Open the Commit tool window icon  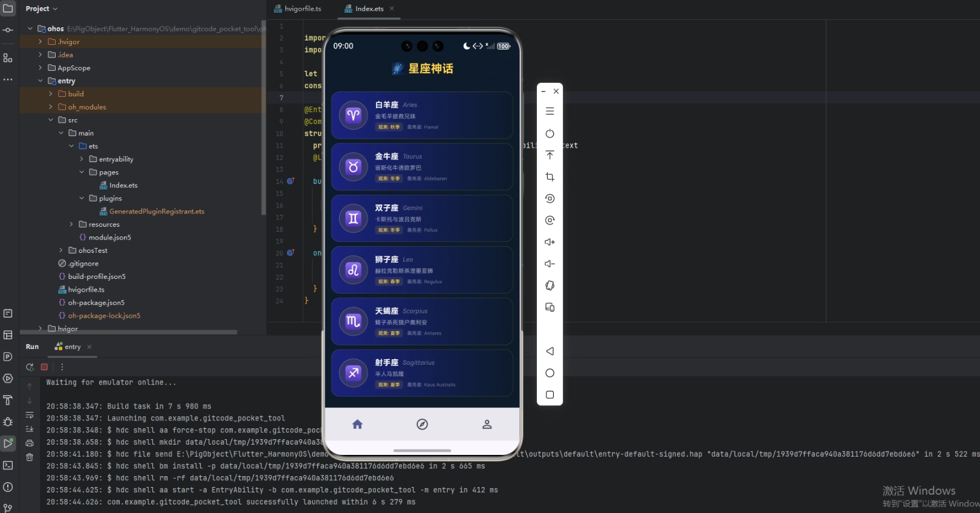8,30
